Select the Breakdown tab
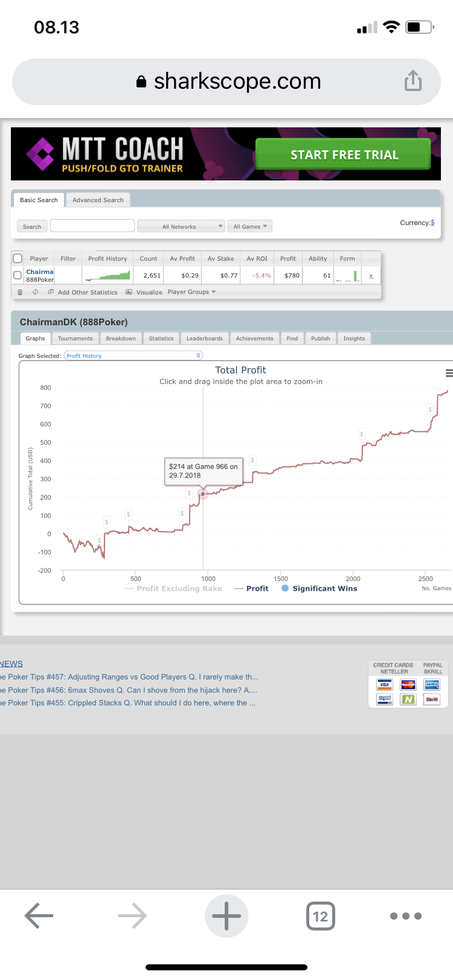Screen dimensions: 453x980 [x=121, y=339]
